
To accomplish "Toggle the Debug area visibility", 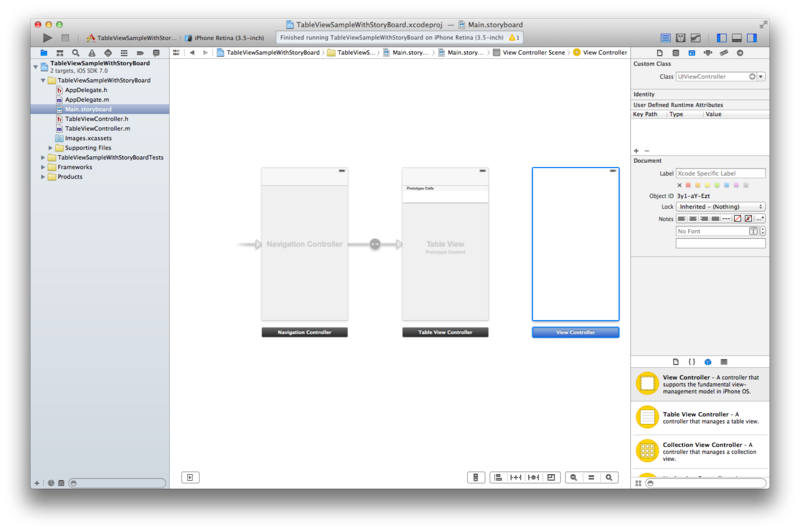I will click(737, 38).
